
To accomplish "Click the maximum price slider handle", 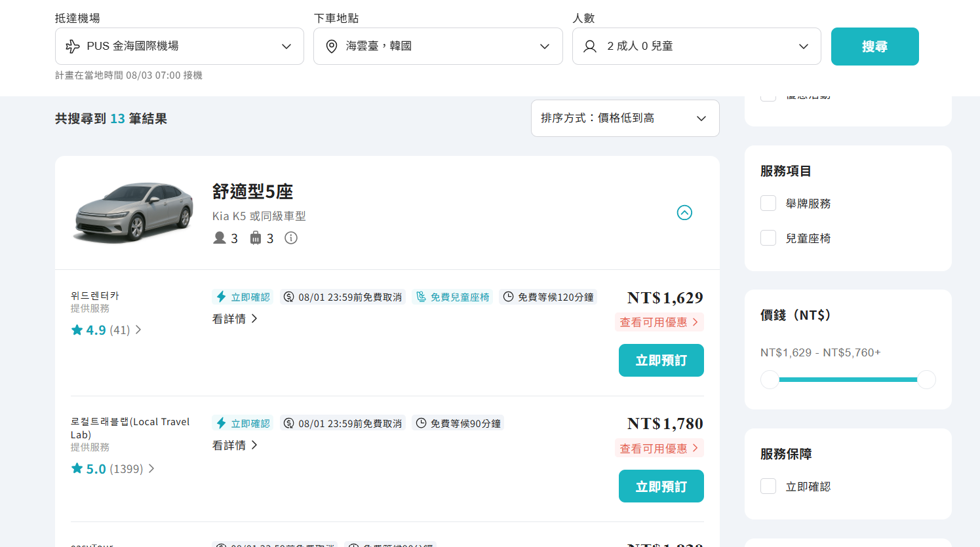I will (926, 379).
